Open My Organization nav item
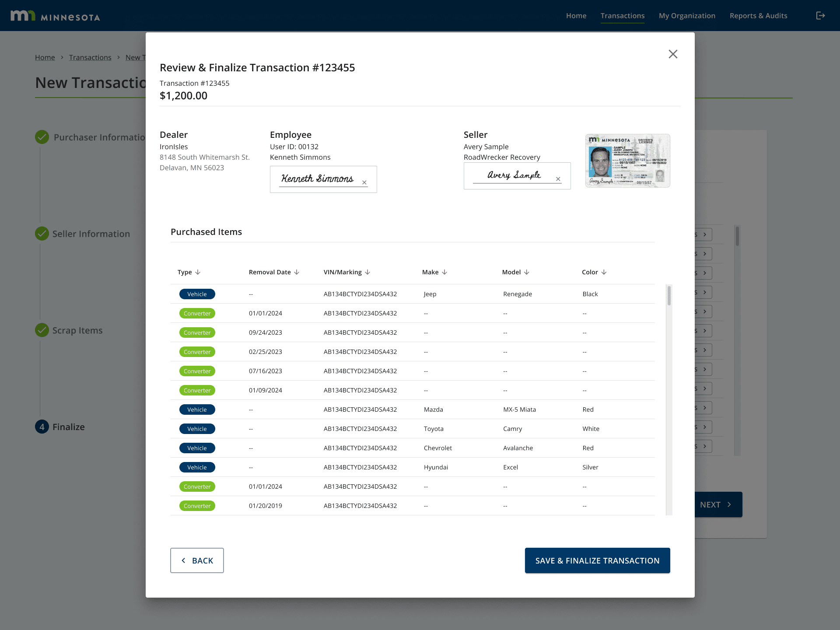This screenshot has width=840, height=630. (687, 16)
